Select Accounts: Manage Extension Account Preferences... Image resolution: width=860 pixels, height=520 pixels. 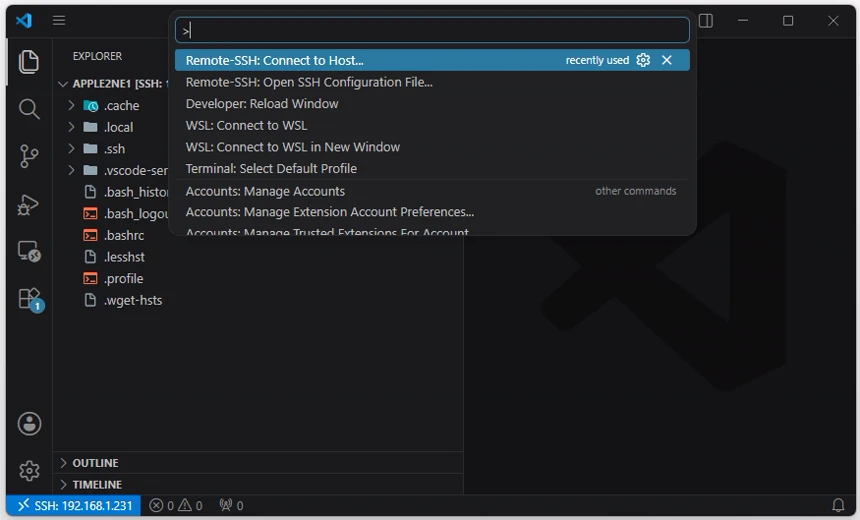click(432, 212)
